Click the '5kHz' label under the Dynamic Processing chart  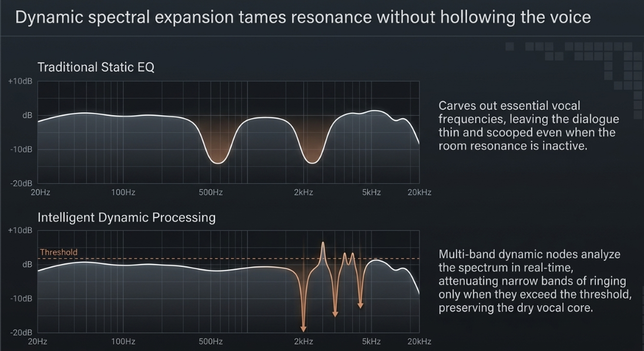click(x=371, y=342)
